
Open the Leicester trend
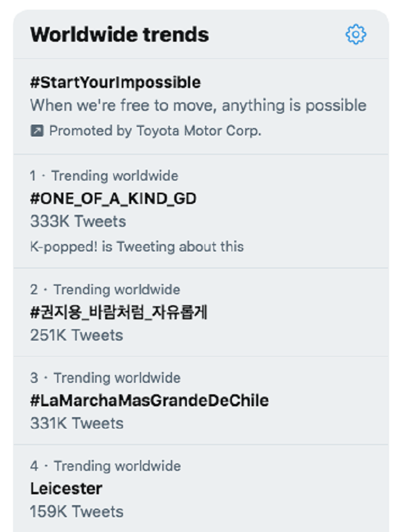coord(66,488)
